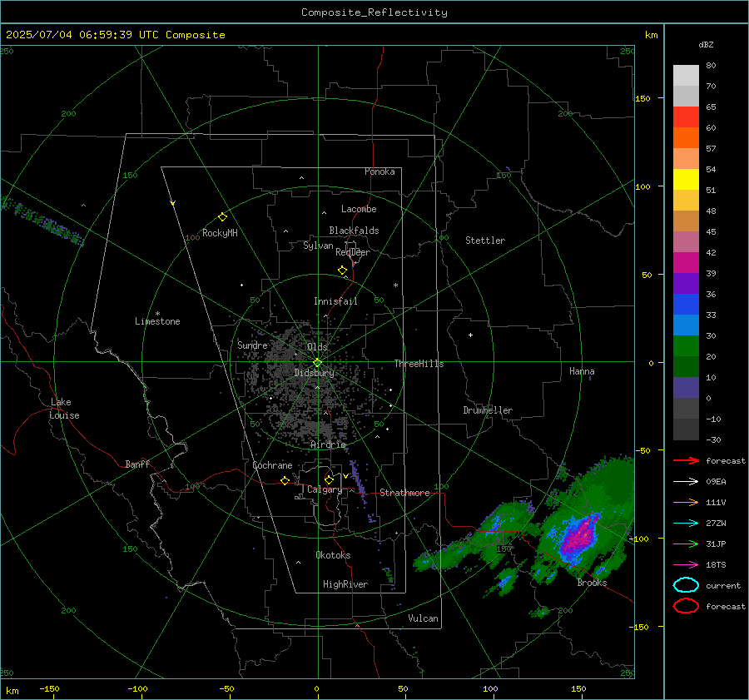
Task: Click the -150 tick on the bottom axis
Action: [49, 688]
